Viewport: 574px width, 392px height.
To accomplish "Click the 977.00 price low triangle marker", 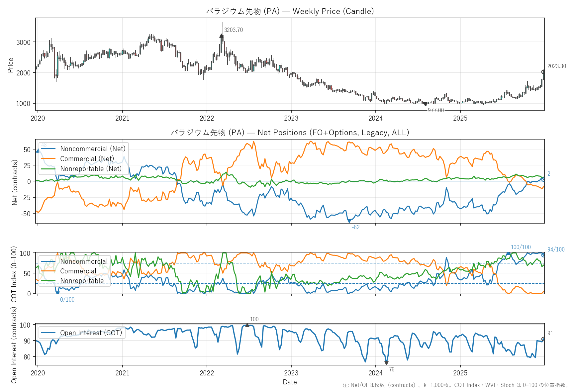I will [426, 104].
